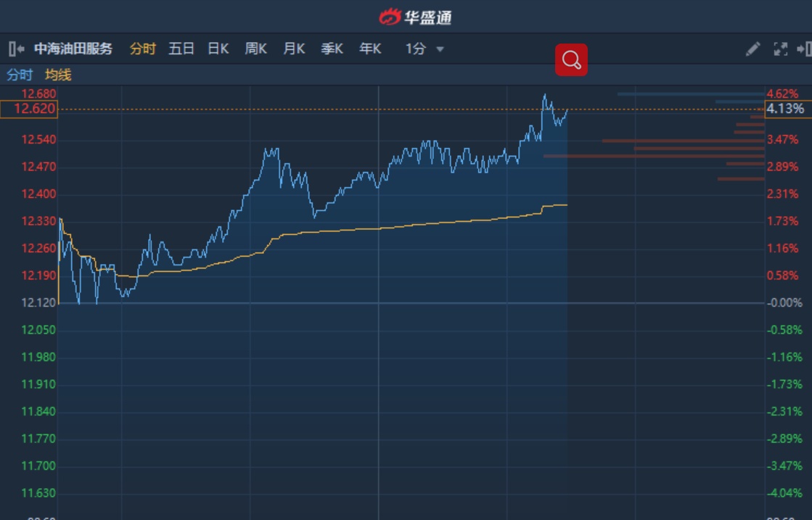Open the 年K chart tab
The width and height of the screenshot is (812, 520).
pyautogui.click(x=370, y=49)
